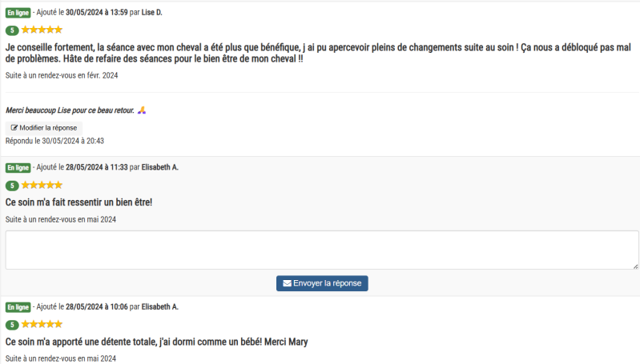Select the green 5 badge on 10:06 review
This screenshot has height=364, width=640.
point(12,325)
